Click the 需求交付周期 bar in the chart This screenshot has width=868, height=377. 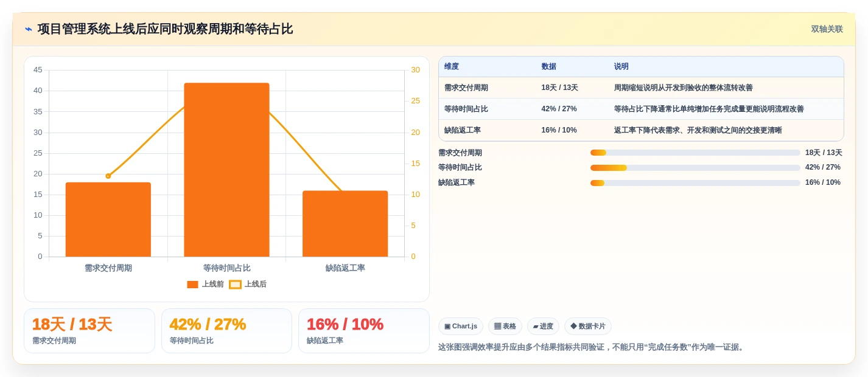coord(108,220)
